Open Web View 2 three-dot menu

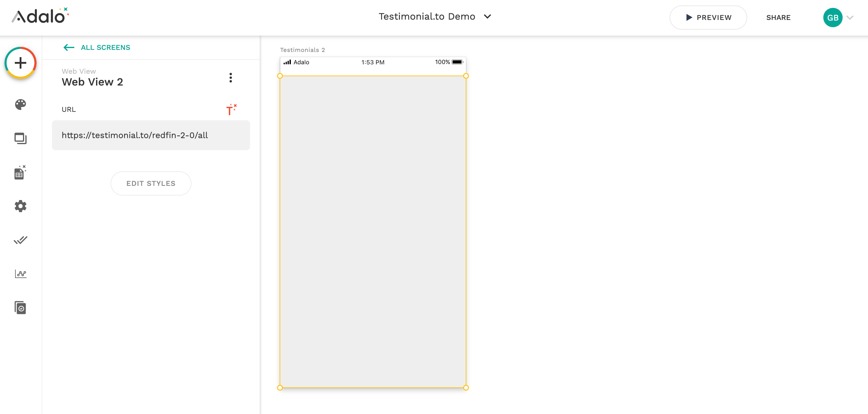tap(230, 78)
